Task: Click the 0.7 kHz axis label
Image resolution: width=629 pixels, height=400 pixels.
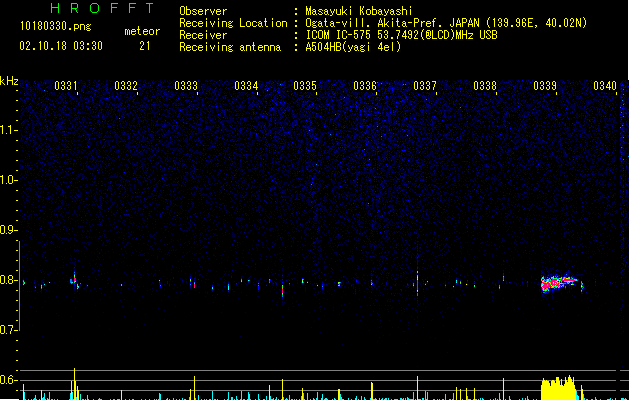Action: 9,330
